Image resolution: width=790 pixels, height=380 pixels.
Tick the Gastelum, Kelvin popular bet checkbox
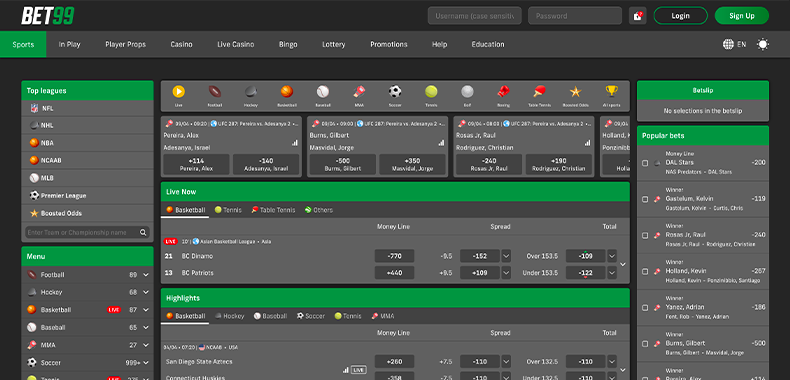(645, 200)
